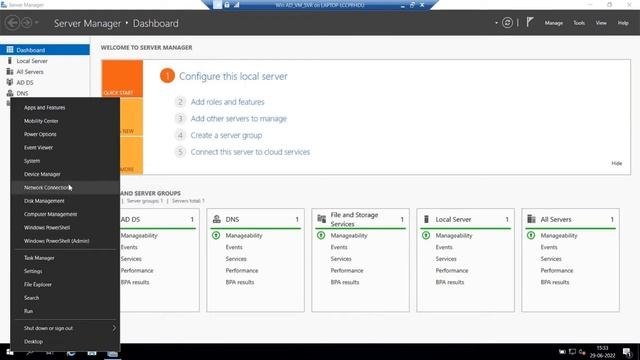
Task: Open Computer Management menu entry
Action: 65,214
